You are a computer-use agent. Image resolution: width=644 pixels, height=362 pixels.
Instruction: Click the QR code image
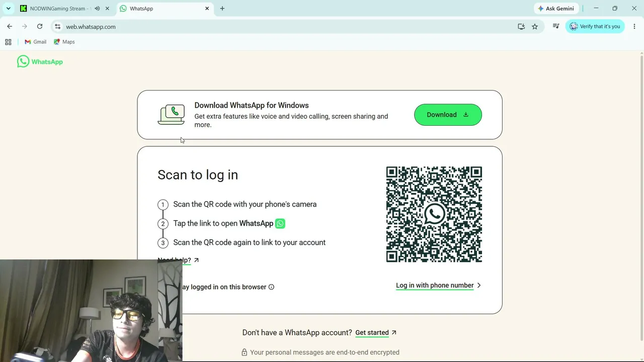434,214
